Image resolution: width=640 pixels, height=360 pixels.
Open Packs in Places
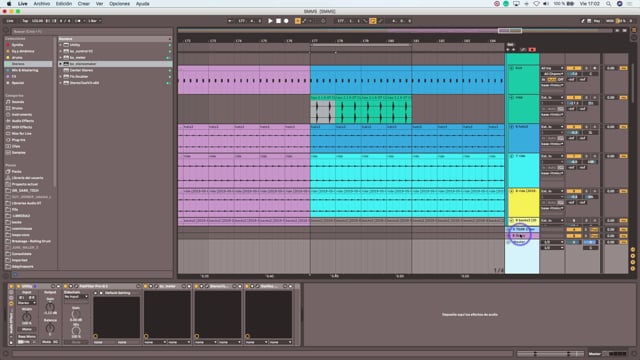click(x=17, y=172)
